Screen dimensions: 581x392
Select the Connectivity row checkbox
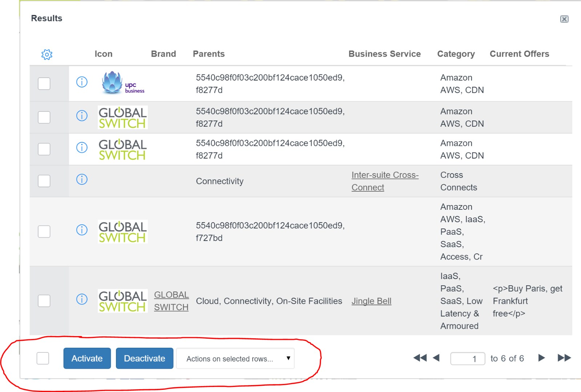[44, 181]
